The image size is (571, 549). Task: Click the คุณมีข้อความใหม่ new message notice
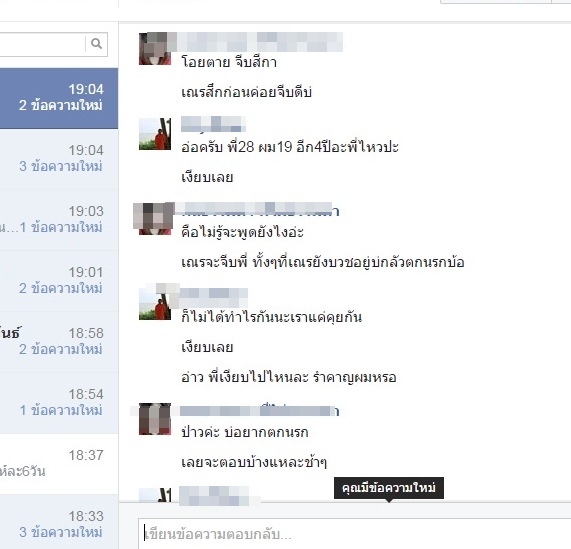pos(389,488)
